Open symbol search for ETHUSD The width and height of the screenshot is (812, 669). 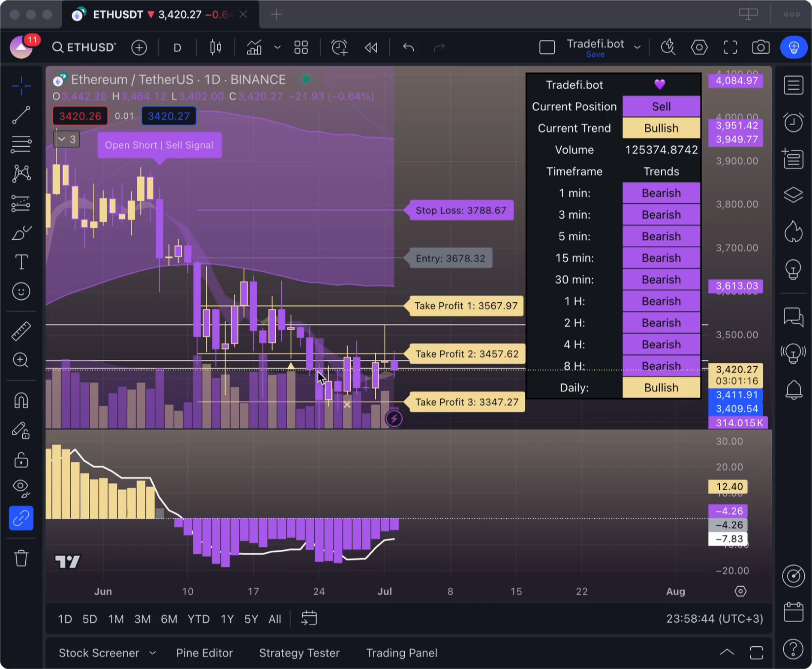84,47
